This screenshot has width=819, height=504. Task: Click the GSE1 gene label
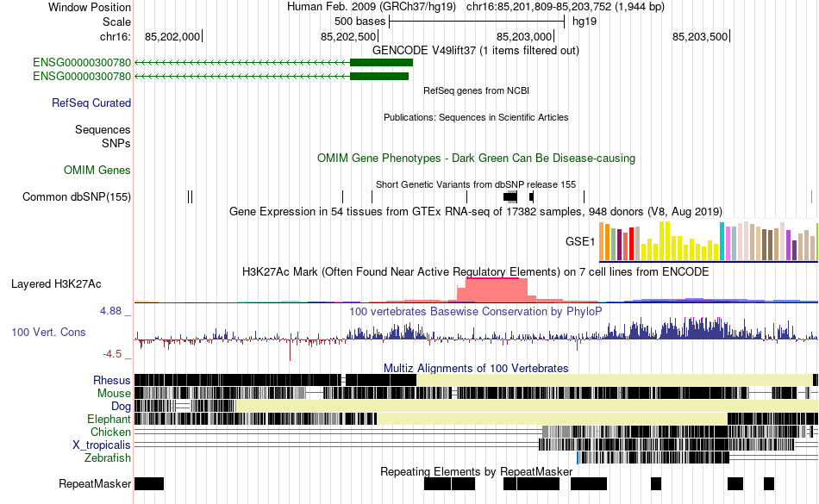[580, 241]
